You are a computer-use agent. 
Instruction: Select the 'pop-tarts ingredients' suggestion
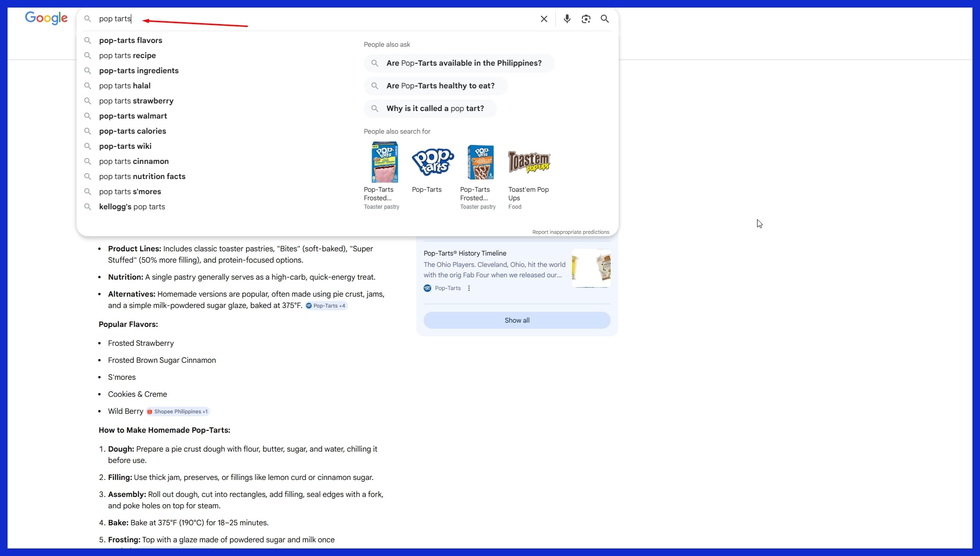click(x=138, y=70)
